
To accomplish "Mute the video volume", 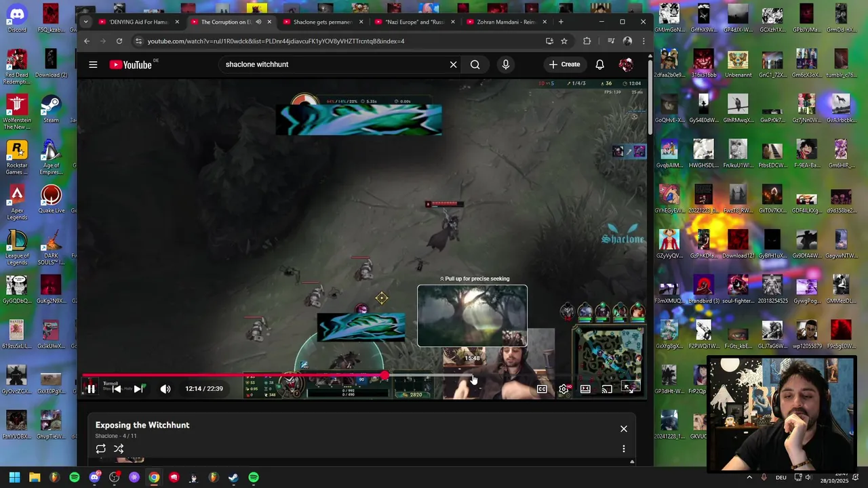I will (165, 389).
